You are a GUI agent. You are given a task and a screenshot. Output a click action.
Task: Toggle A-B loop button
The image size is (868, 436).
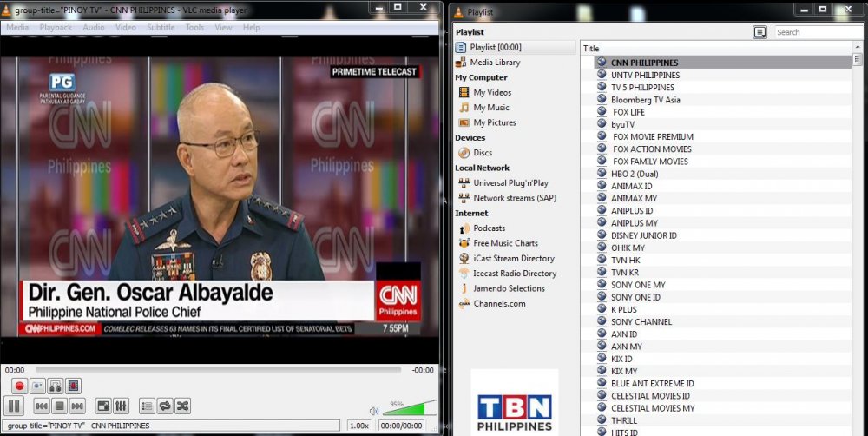[x=56, y=386]
